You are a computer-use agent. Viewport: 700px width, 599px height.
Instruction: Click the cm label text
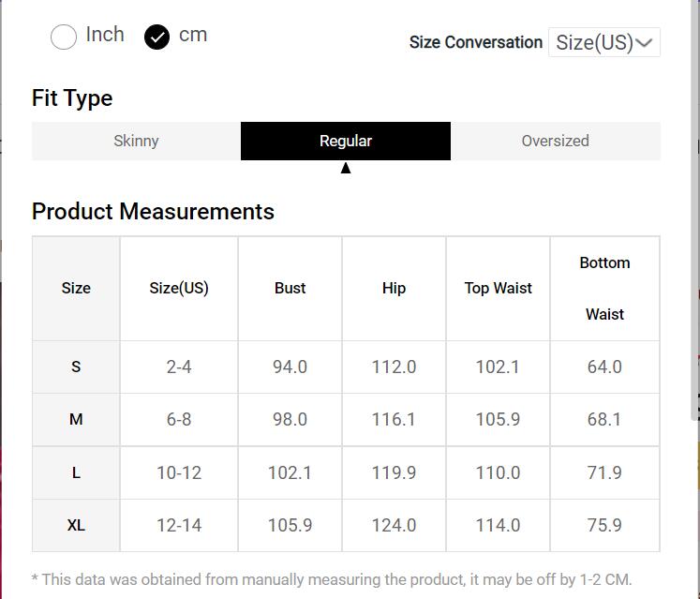193,35
